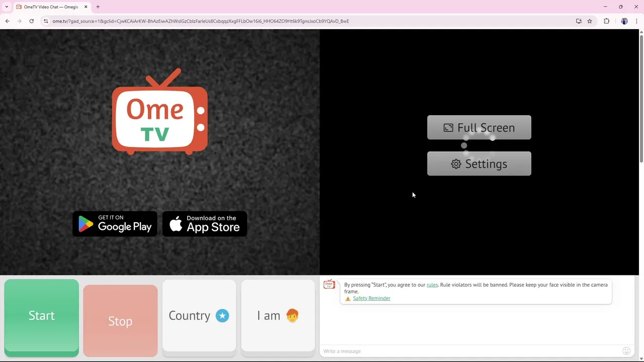
Task: Enter Full Screen mode
Action: pos(479,128)
